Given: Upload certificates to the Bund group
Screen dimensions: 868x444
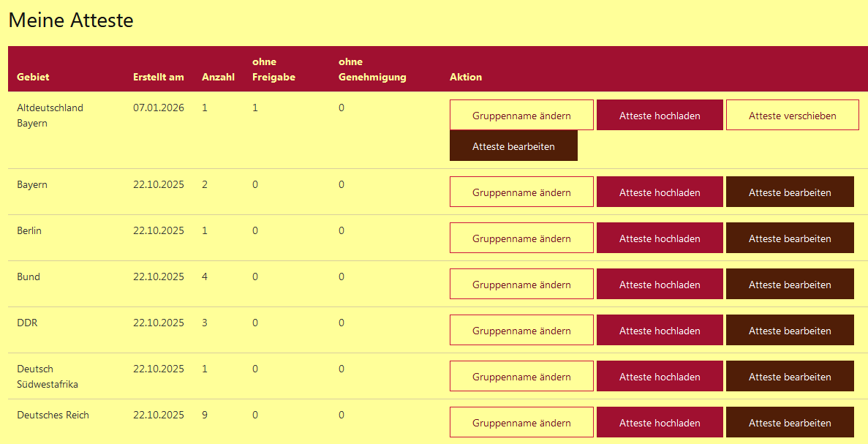Looking at the screenshot, I should [x=660, y=285].
